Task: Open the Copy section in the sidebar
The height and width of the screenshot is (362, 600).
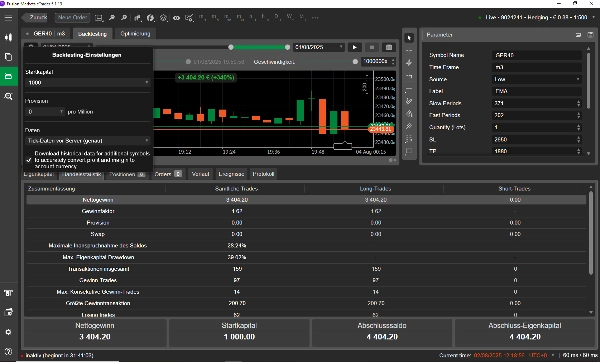Action: (8, 57)
